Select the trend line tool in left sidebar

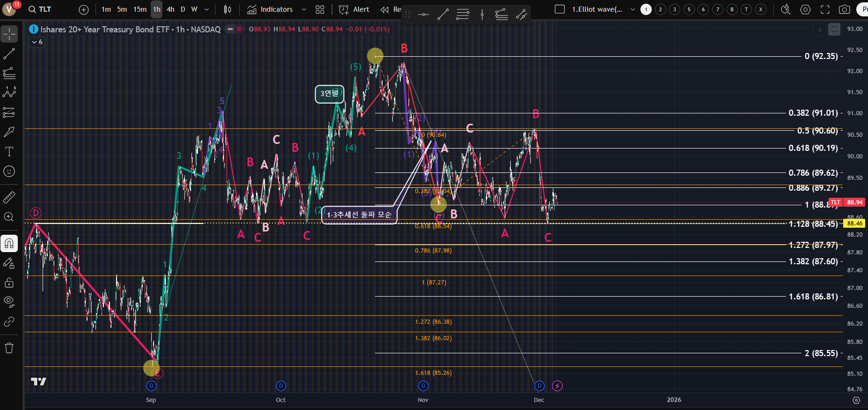[x=9, y=54]
